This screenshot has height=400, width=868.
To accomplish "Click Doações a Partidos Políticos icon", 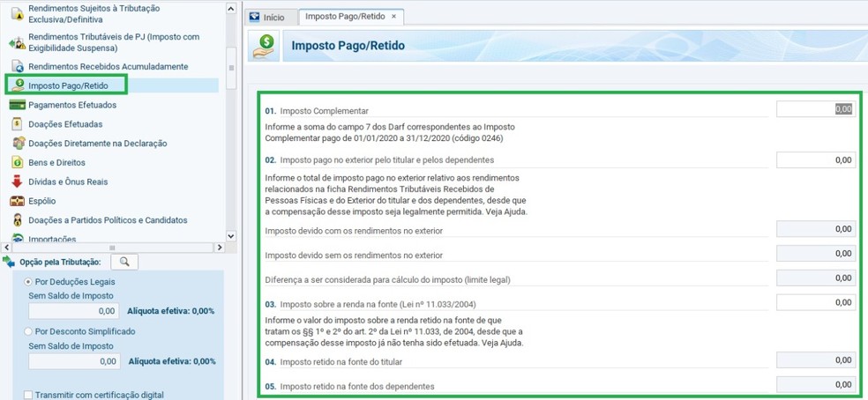I will [x=17, y=220].
